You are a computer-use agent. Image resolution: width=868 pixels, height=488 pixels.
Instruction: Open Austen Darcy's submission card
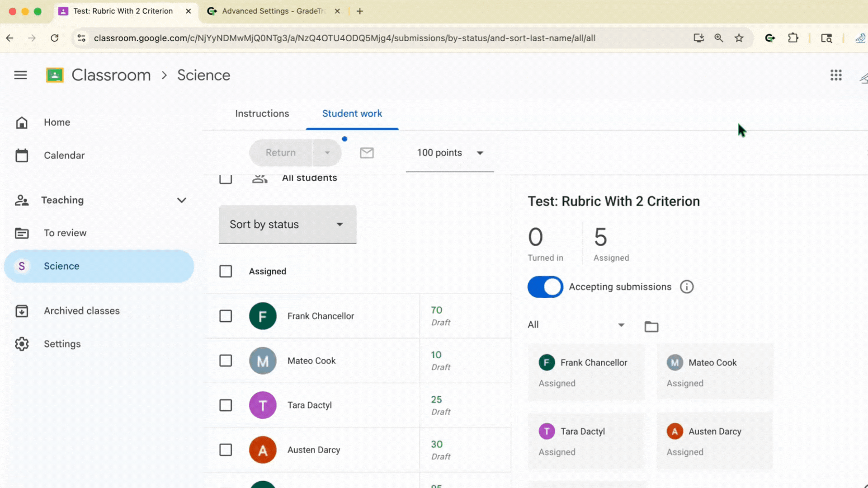(x=715, y=441)
